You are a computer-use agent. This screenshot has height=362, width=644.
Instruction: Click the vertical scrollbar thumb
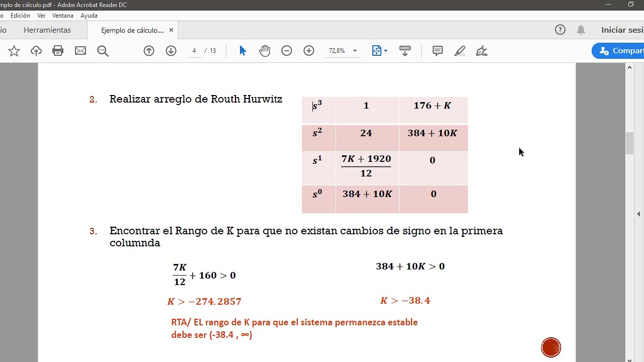(629, 143)
